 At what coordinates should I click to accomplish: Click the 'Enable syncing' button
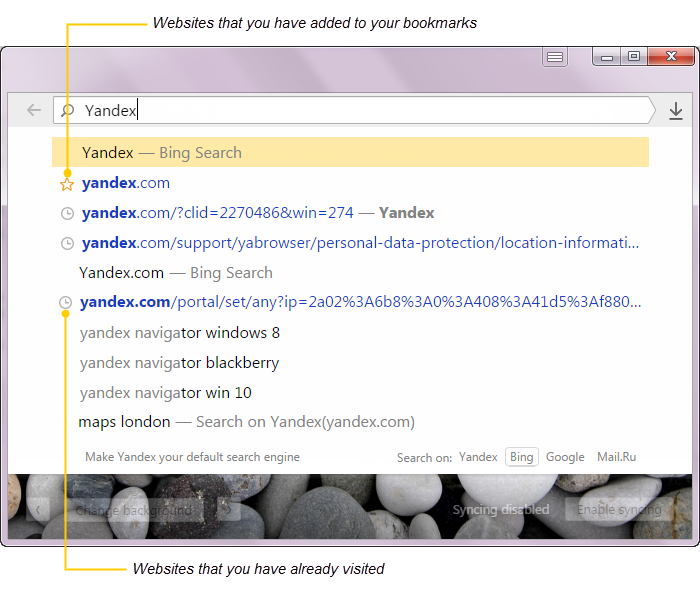click(x=619, y=509)
